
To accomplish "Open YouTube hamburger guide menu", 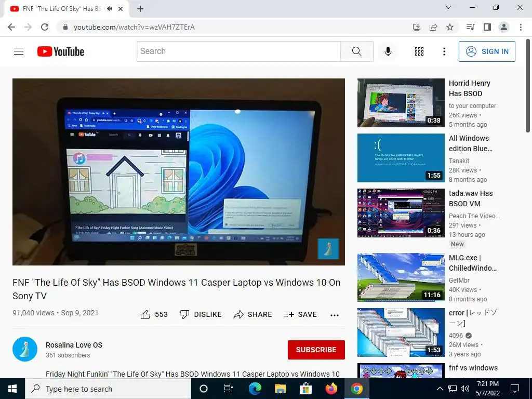I will tap(19, 51).
